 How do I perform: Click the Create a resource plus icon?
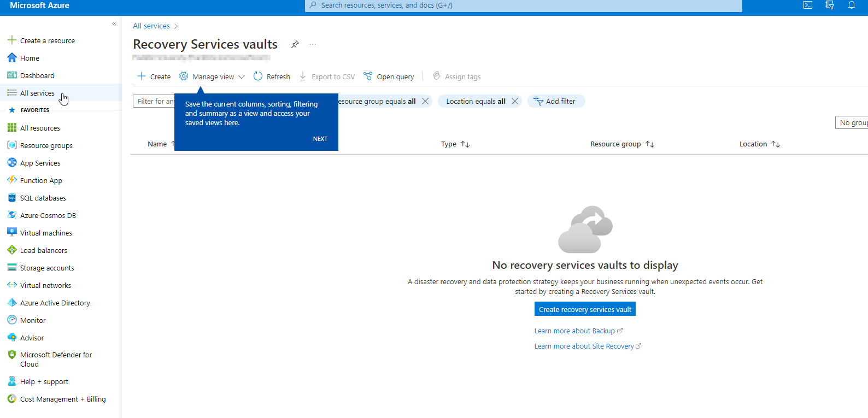tap(12, 40)
